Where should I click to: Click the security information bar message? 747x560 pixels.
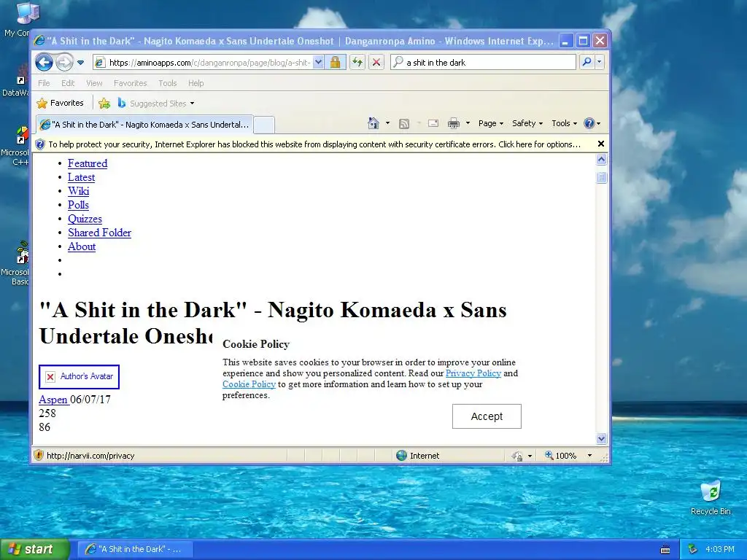314,144
